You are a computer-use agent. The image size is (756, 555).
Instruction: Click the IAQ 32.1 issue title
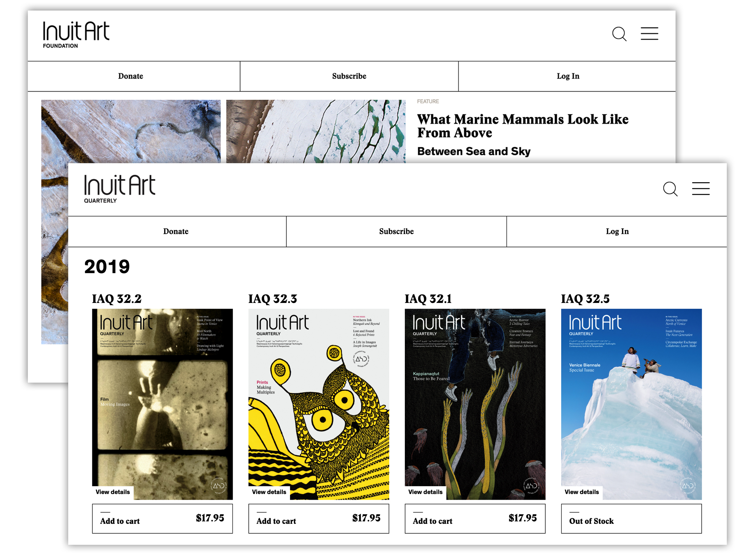point(428,299)
